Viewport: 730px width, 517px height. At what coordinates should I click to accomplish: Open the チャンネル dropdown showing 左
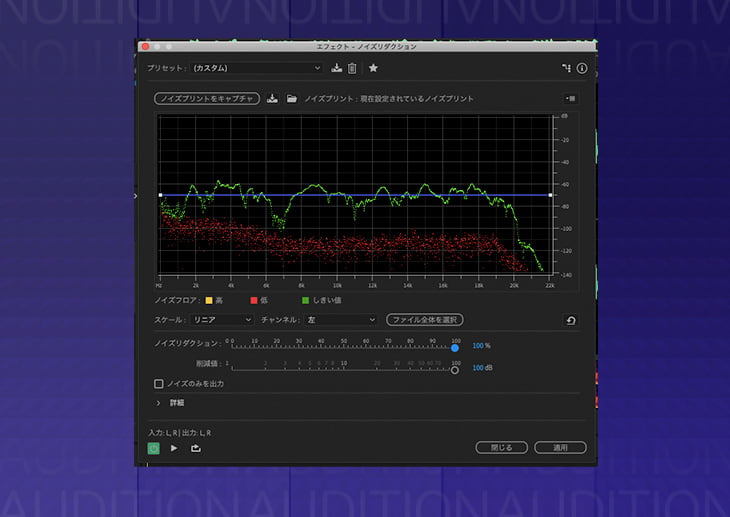tap(340, 320)
